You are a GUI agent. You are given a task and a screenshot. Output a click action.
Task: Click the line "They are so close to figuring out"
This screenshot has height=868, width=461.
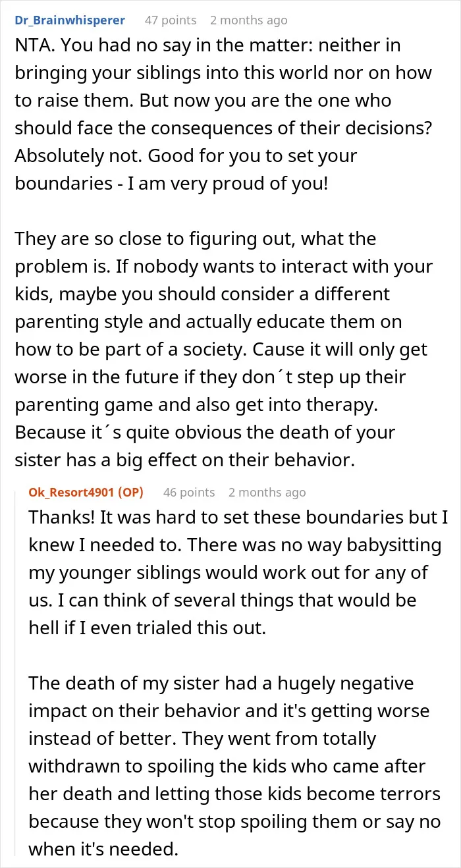pos(196,239)
